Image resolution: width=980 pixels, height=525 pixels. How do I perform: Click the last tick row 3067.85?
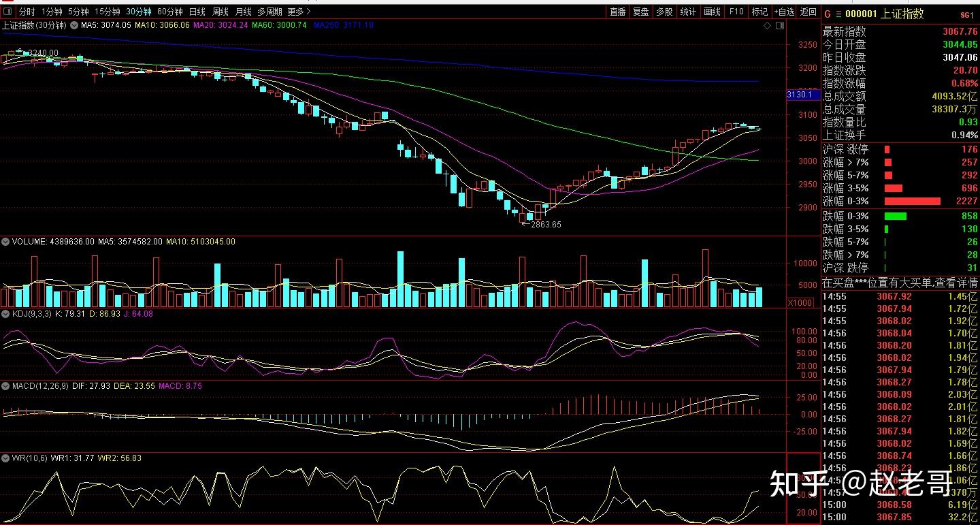tap(900, 517)
